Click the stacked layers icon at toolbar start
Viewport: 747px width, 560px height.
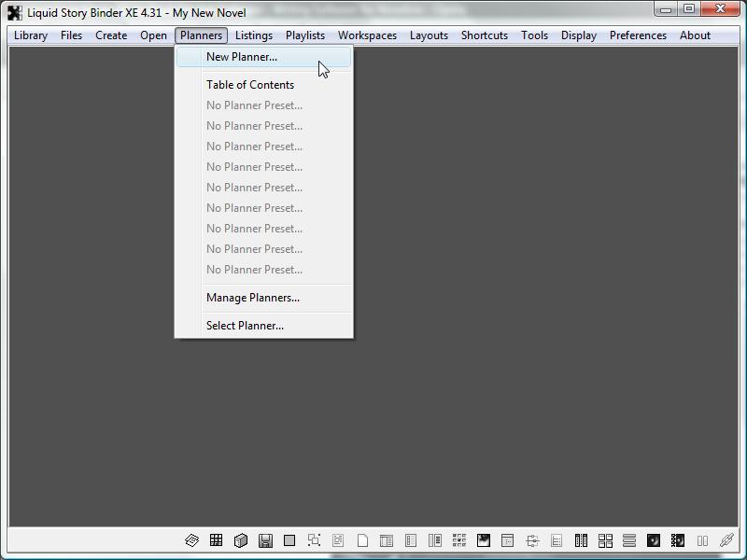(x=191, y=540)
